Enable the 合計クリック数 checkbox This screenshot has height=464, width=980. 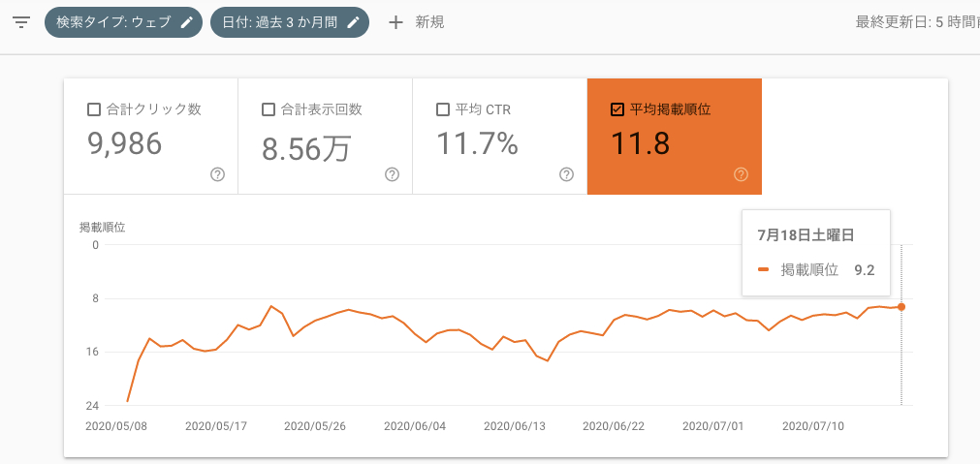(x=94, y=109)
